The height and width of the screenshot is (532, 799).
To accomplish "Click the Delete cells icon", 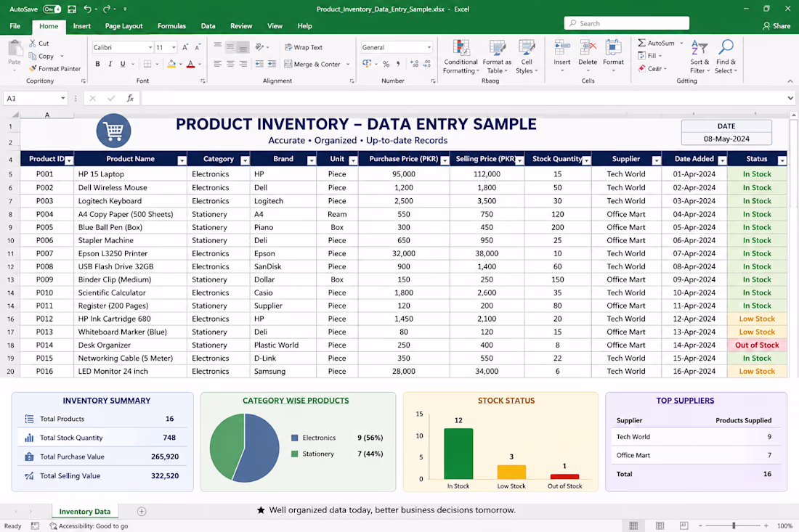I will coord(588,48).
